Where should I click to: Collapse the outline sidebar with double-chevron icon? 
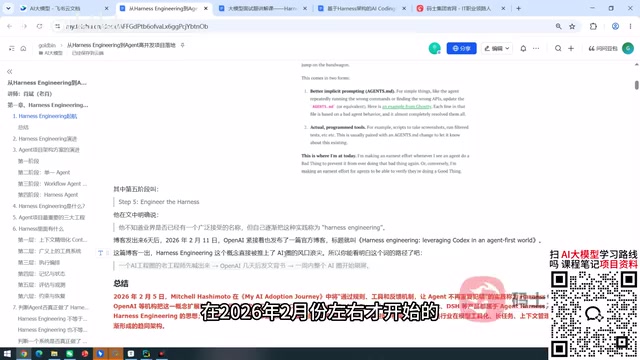click(x=10, y=71)
